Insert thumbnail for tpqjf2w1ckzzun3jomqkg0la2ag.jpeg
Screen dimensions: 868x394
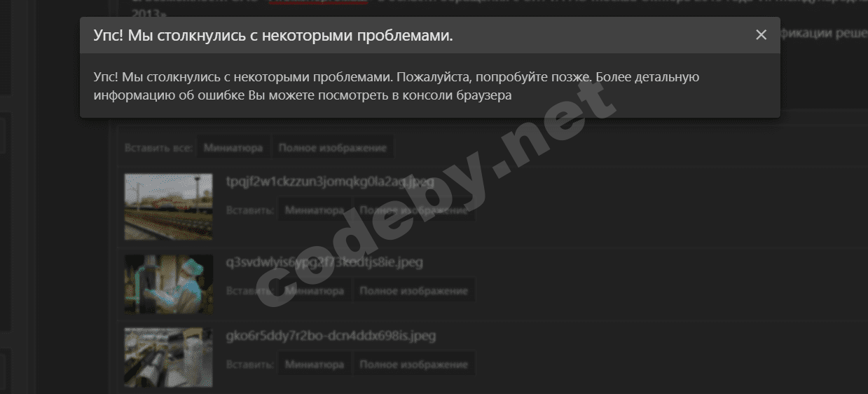pos(315,210)
